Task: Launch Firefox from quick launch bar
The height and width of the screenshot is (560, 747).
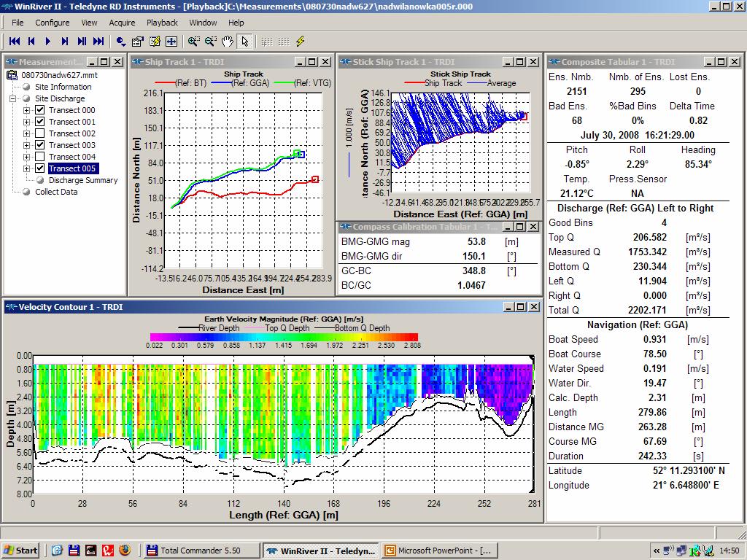Action: click(x=125, y=551)
